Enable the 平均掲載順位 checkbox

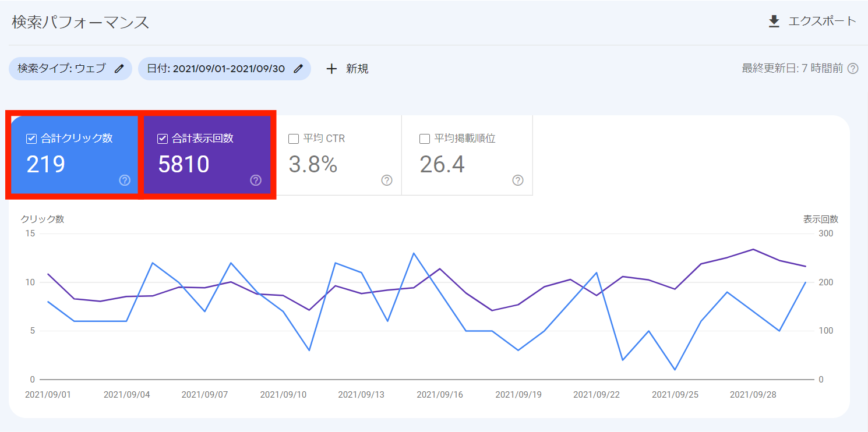[x=425, y=138]
